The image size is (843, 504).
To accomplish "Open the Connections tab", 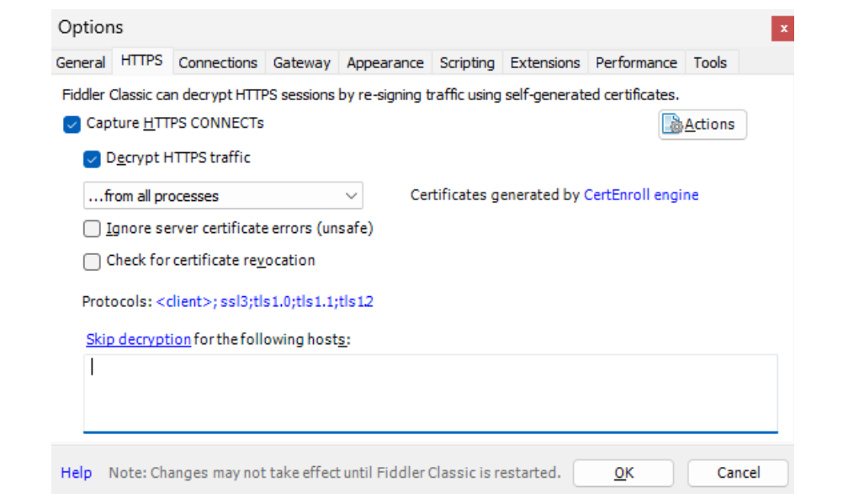I will [218, 62].
